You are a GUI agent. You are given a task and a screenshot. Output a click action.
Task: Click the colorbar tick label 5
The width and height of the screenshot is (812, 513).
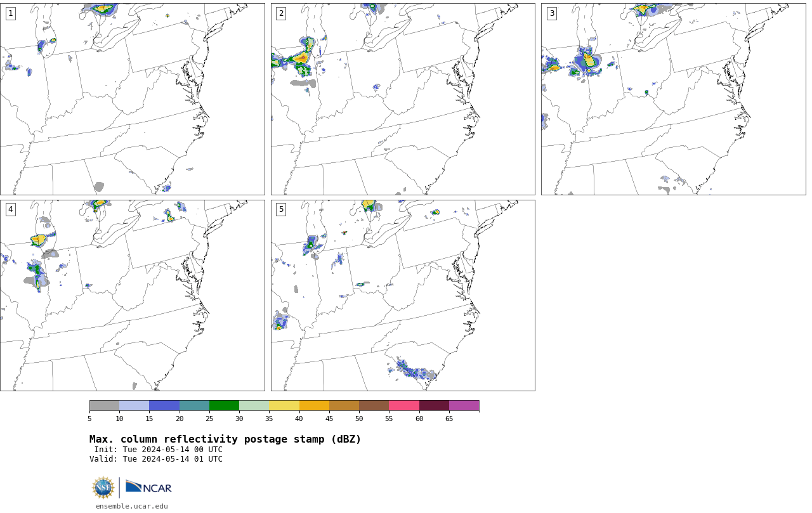point(89,419)
